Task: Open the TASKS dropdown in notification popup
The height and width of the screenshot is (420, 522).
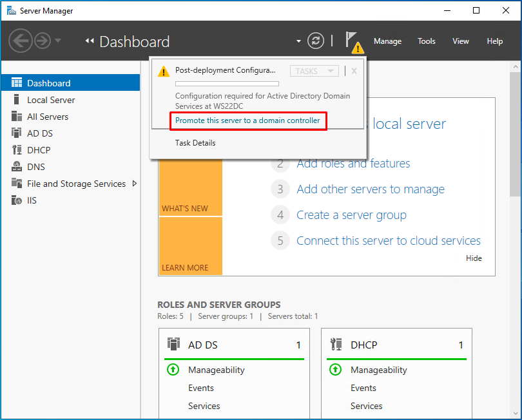Action: (x=314, y=71)
